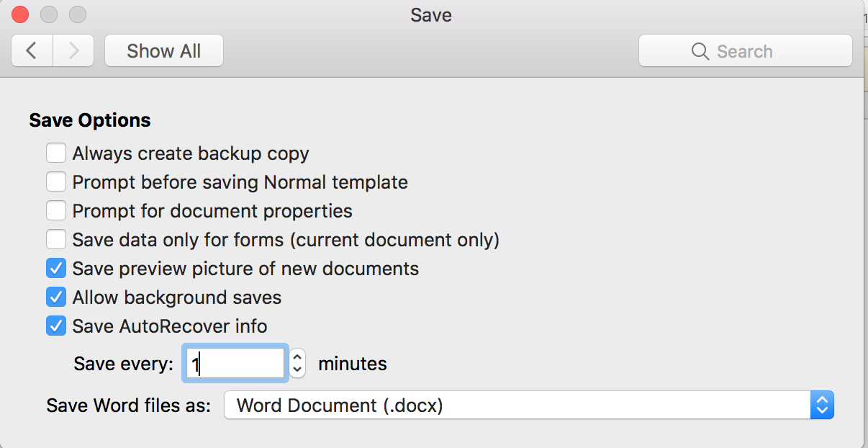The height and width of the screenshot is (448, 868).
Task: Go forward with the right chevron button
Action: point(73,51)
